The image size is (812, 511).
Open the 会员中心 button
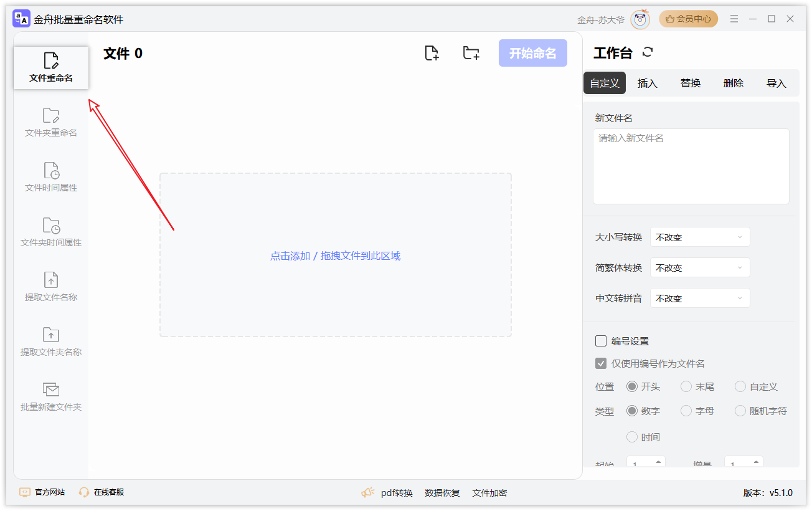point(689,19)
